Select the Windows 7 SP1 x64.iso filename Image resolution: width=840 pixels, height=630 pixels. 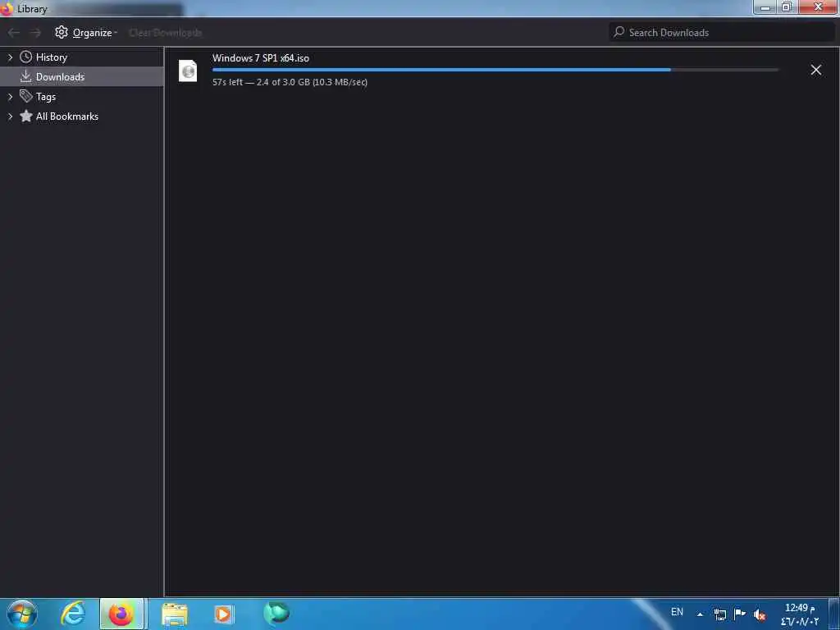pos(260,58)
